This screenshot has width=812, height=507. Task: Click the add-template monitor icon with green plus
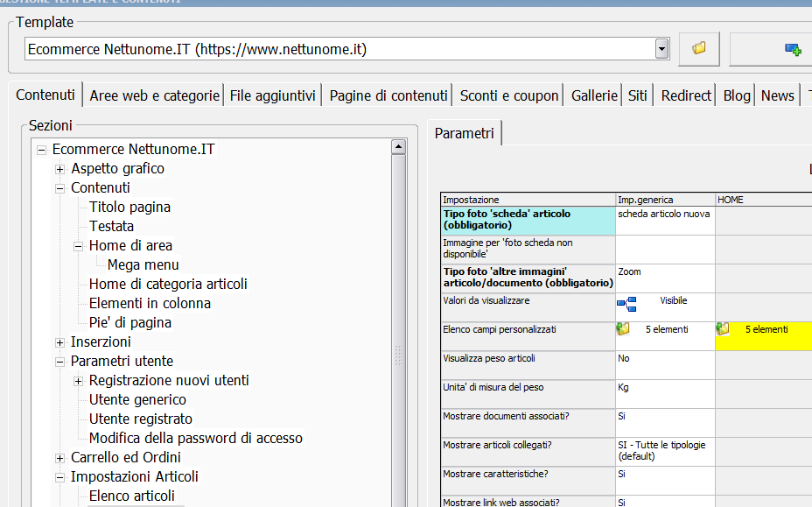(x=793, y=49)
